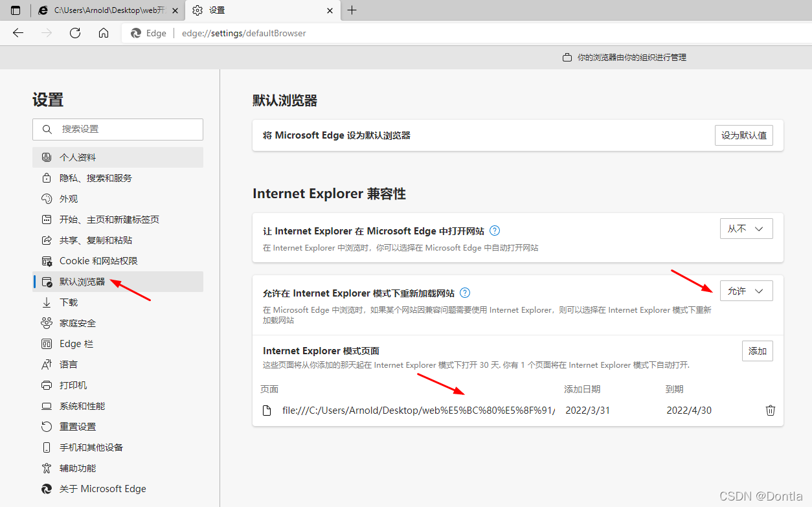
Task: Click the tab actions menu icon
Action: pyautogui.click(x=16, y=10)
